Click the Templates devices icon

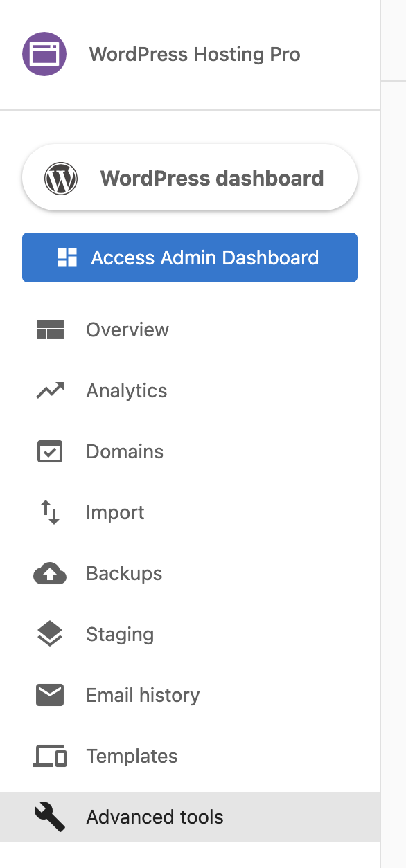[50, 756]
